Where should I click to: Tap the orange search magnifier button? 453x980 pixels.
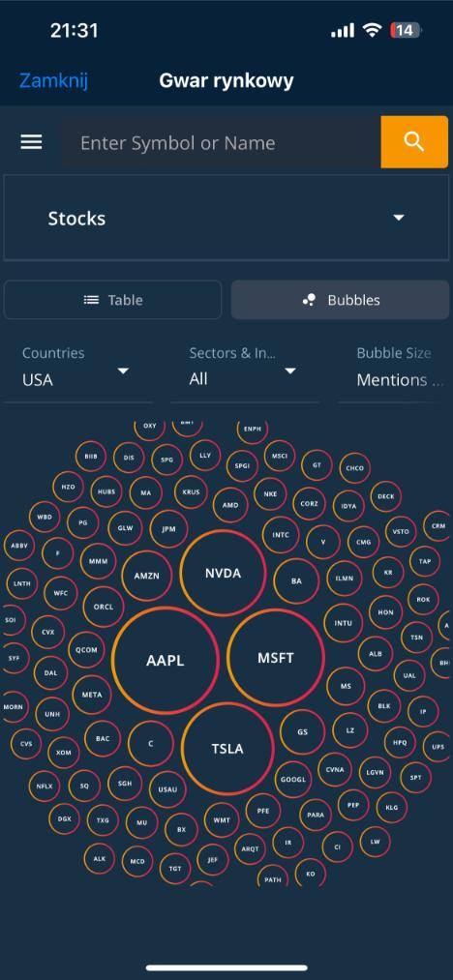point(414,142)
